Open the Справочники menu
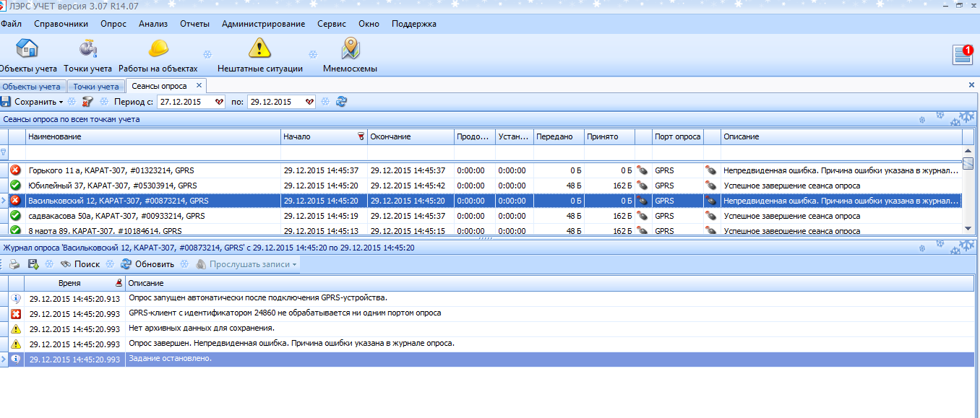 (x=61, y=24)
